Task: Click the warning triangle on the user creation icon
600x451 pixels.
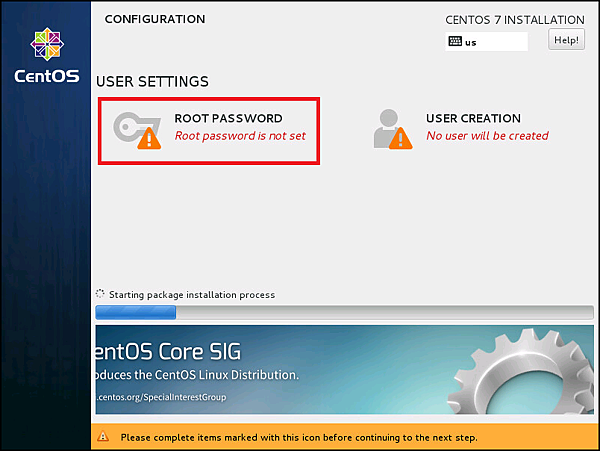Action: 402,138
